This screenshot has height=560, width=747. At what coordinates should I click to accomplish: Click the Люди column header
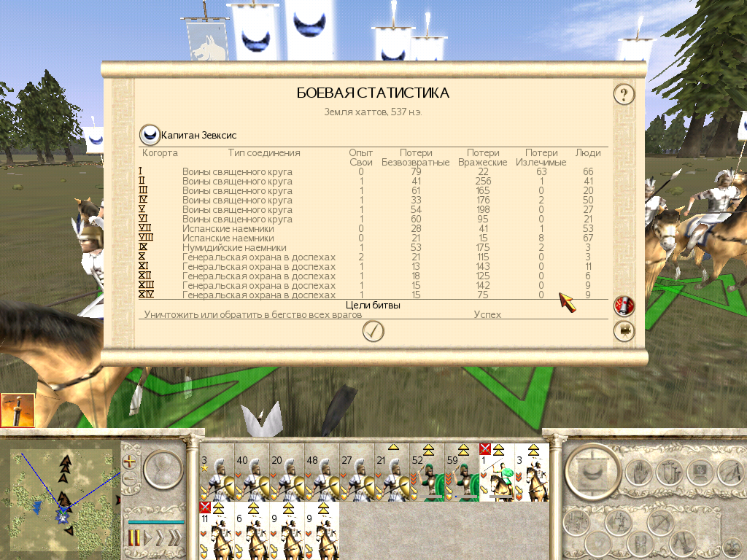pyautogui.click(x=588, y=153)
